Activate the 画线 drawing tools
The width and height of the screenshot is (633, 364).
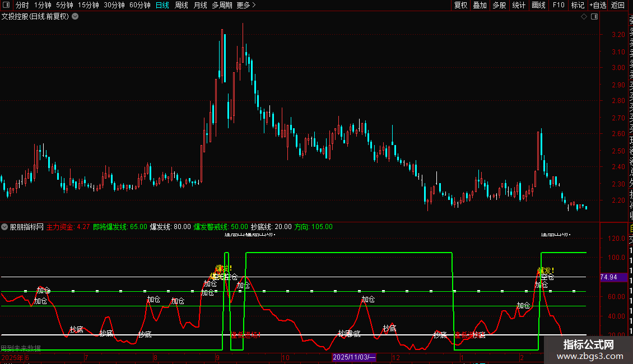pos(538,5)
